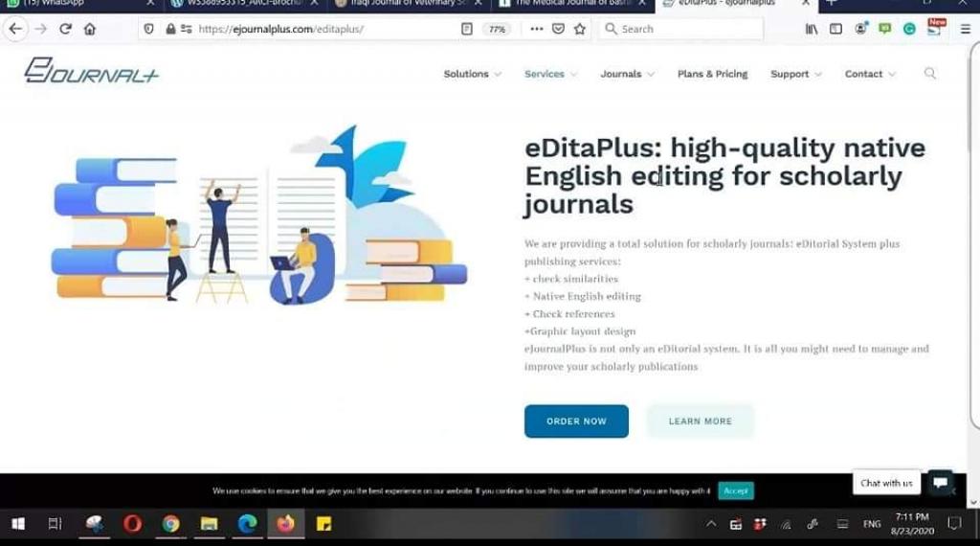The width and height of the screenshot is (980, 546).
Task: Open the site search magnifier icon
Action: [x=929, y=74]
